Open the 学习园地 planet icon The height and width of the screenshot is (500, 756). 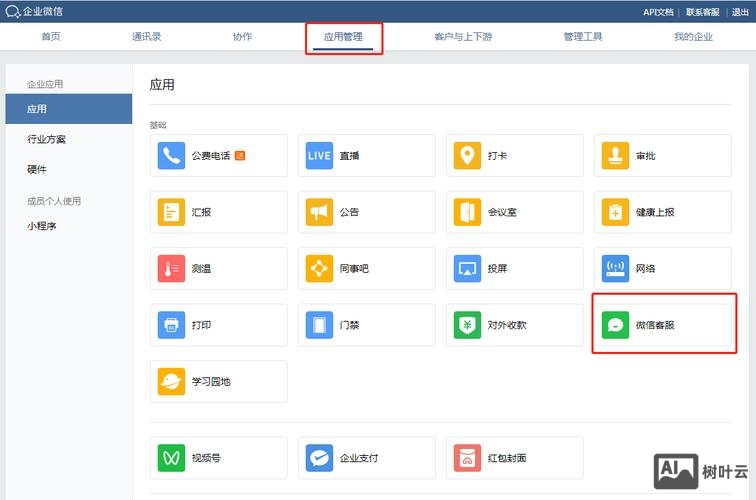tap(171, 381)
